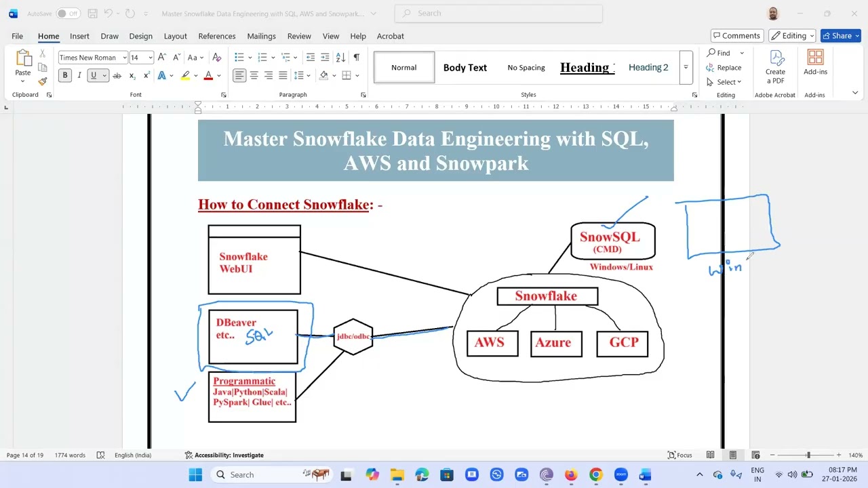Switch to the Layout tab
The width and height of the screenshot is (868, 488).
(175, 36)
